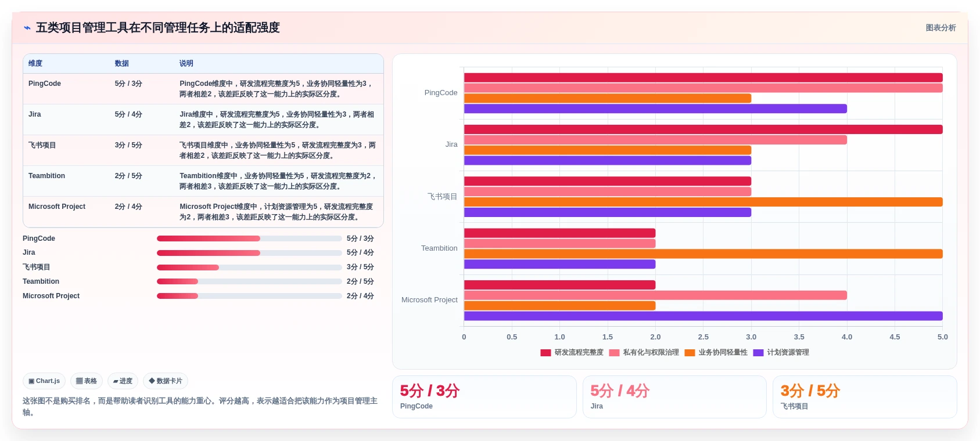Click the 飞书项目 progress bar
The width and height of the screenshot is (980, 441).
[x=249, y=268]
